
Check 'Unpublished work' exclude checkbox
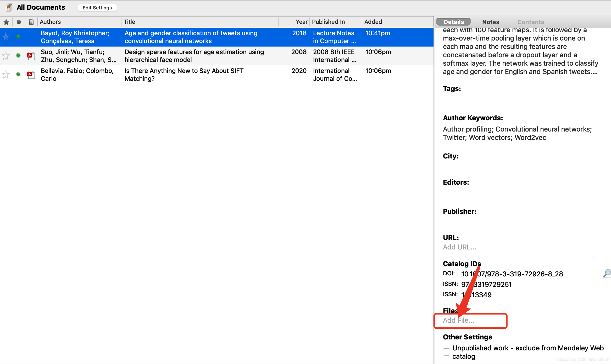point(447,352)
